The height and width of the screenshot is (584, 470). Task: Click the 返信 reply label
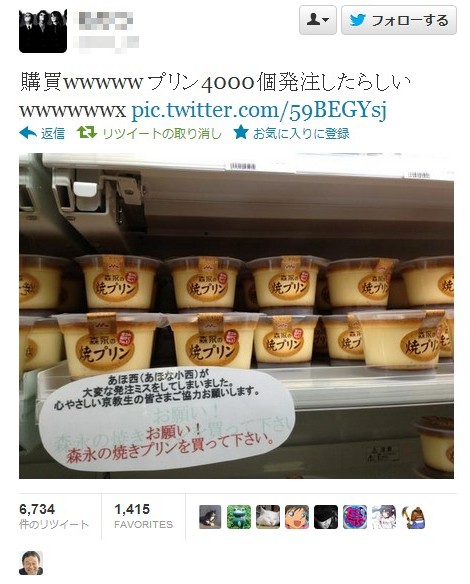tap(53, 133)
